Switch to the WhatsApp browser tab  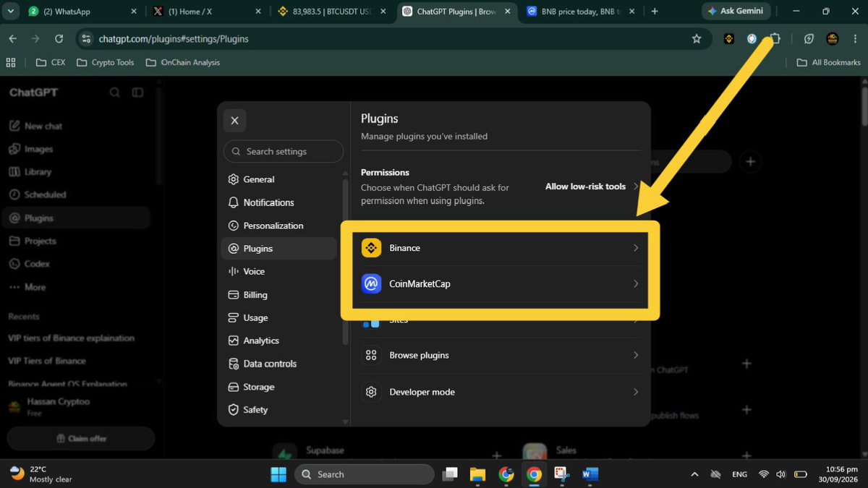point(82,12)
